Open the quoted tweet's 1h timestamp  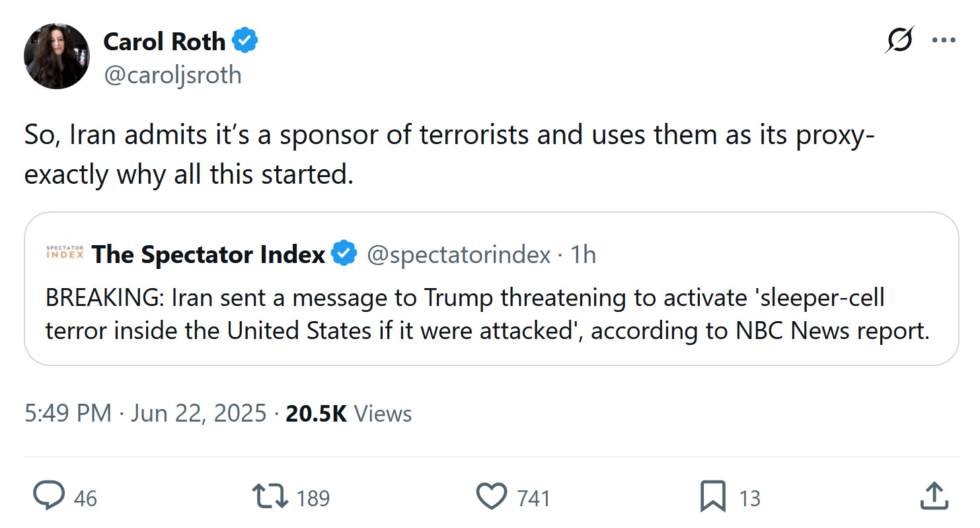[584, 254]
